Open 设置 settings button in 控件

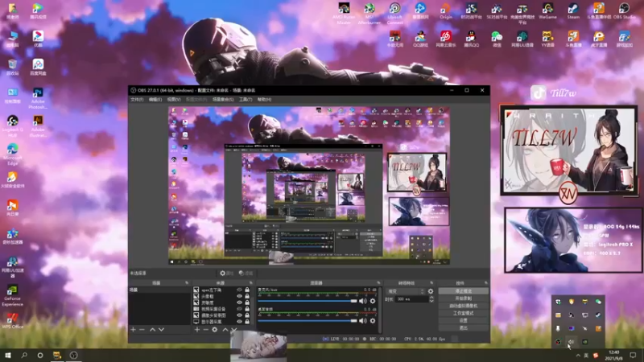coord(464,320)
